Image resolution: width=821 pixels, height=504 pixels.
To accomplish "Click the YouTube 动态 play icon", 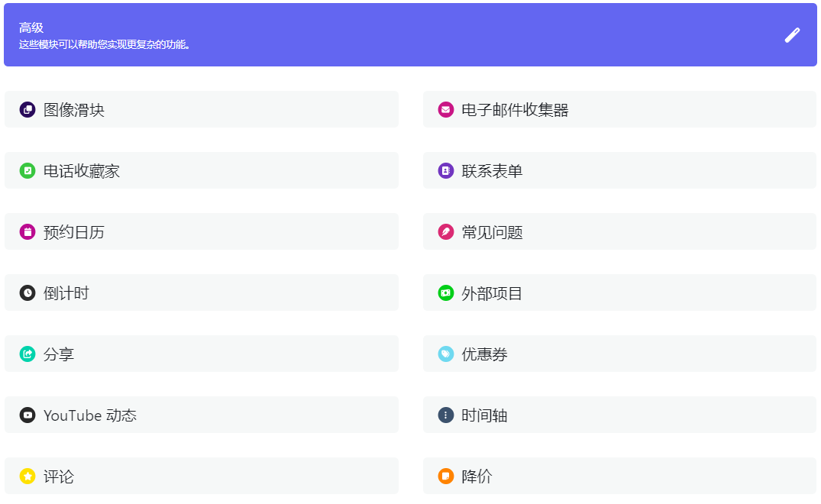I will point(27,415).
